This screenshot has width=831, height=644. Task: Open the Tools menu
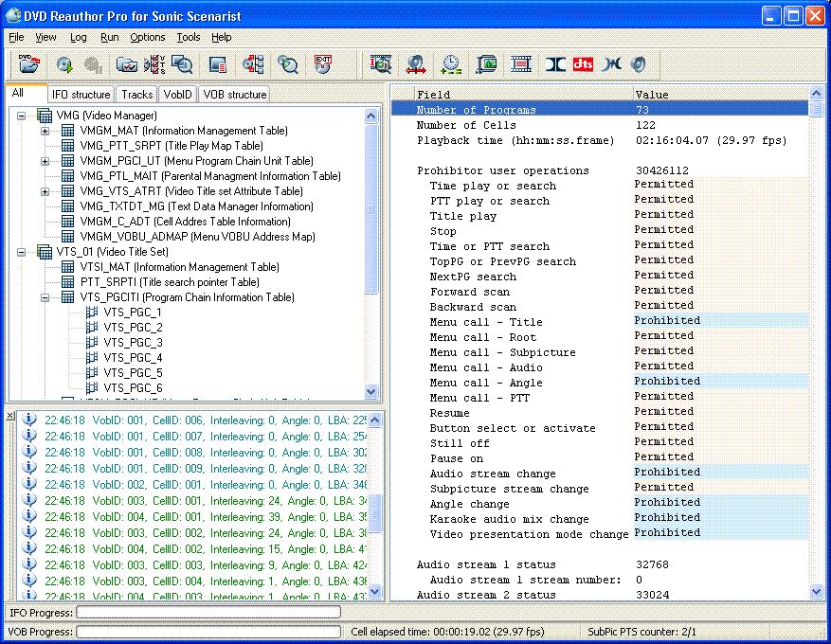tap(189, 37)
